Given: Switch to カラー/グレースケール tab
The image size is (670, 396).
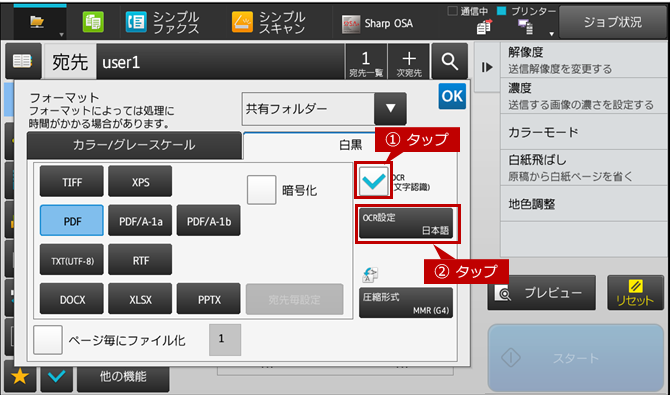Looking at the screenshot, I should (134, 145).
